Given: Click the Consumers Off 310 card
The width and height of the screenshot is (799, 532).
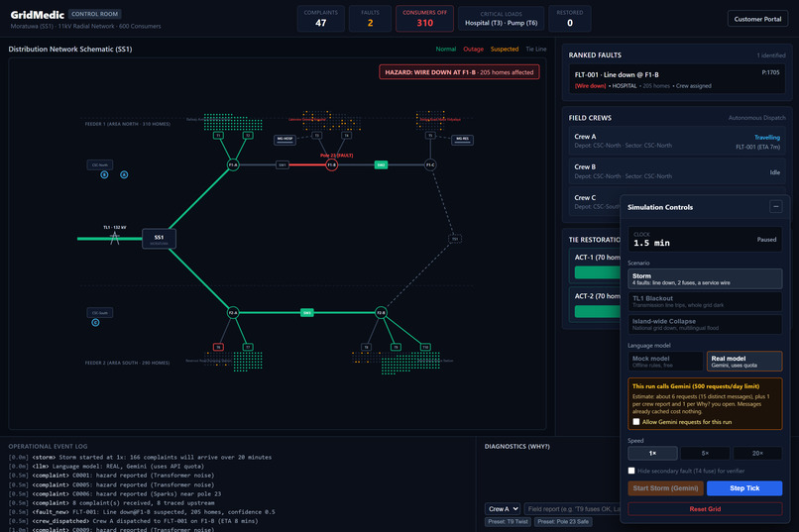Looking at the screenshot, I should coord(424,18).
